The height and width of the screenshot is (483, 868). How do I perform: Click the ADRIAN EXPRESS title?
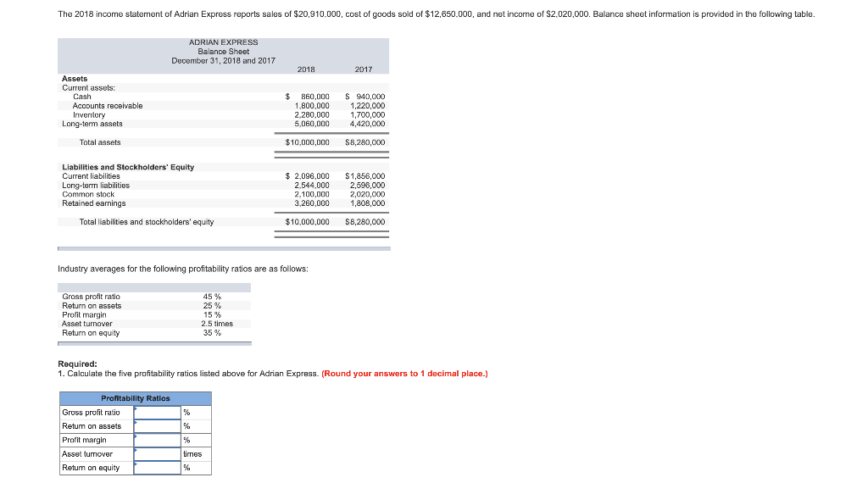pyautogui.click(x=223, y=42)
